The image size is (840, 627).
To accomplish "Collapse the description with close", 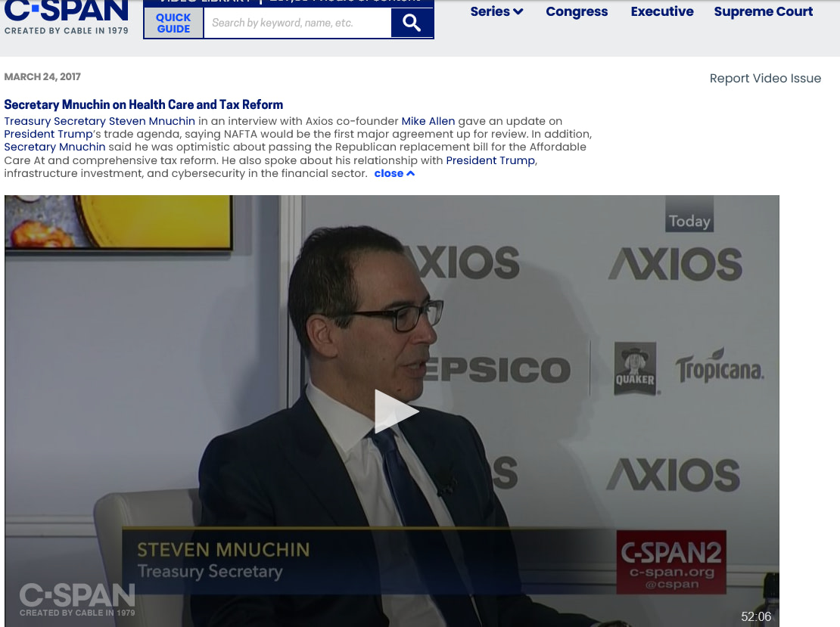I will click(x=394, y=173).
